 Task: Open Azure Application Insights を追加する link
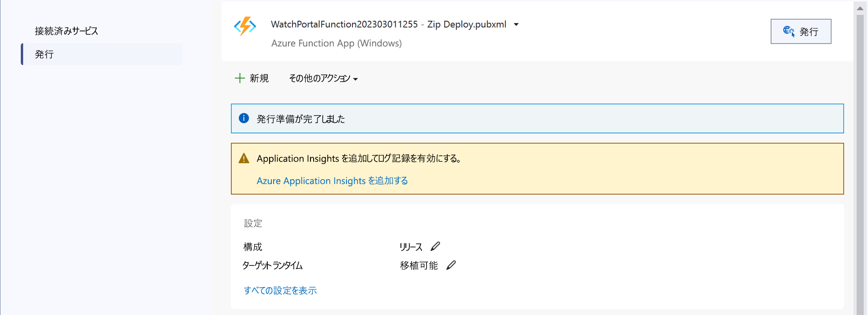click(332, 181)
